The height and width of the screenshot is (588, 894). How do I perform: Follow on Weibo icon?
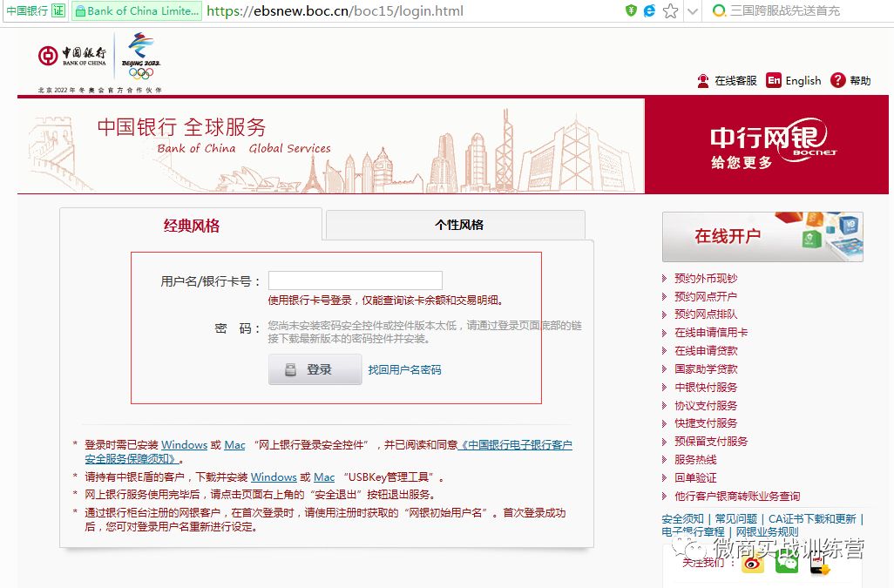tap(753, 563)
